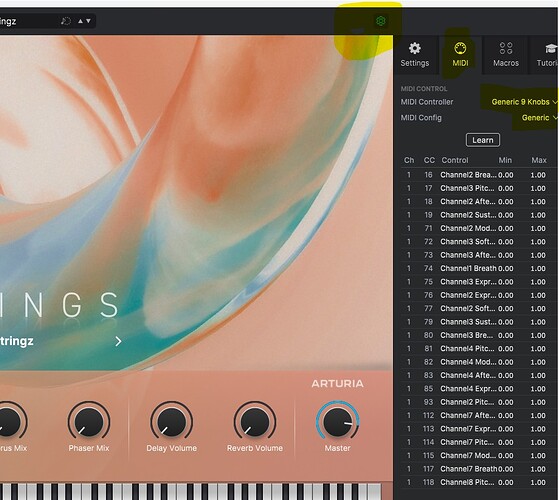This screenshot has height=500, width=559.
Task: Go to previous preset with up arrow
Action: pyautogui.click(x=80, y=21)
